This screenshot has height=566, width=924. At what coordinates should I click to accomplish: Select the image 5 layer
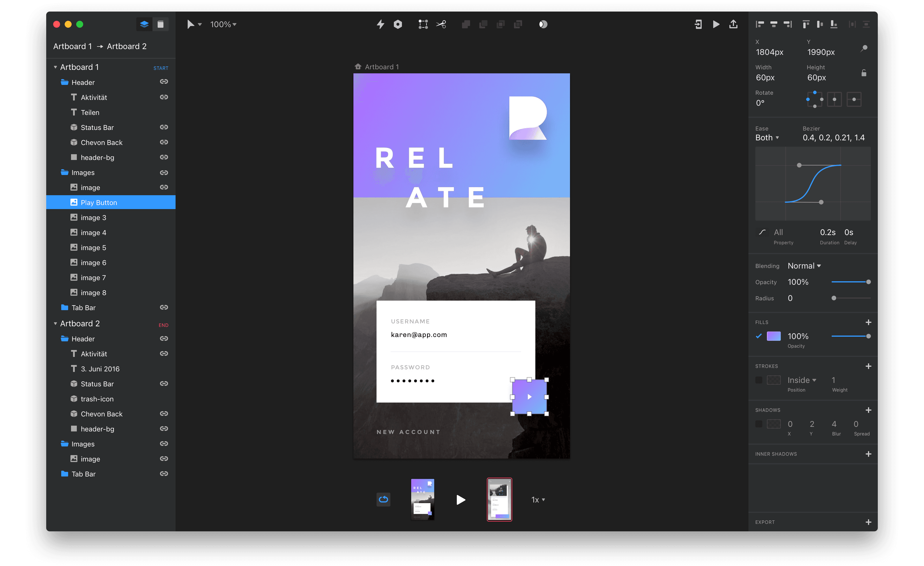[x=93, y=247]
